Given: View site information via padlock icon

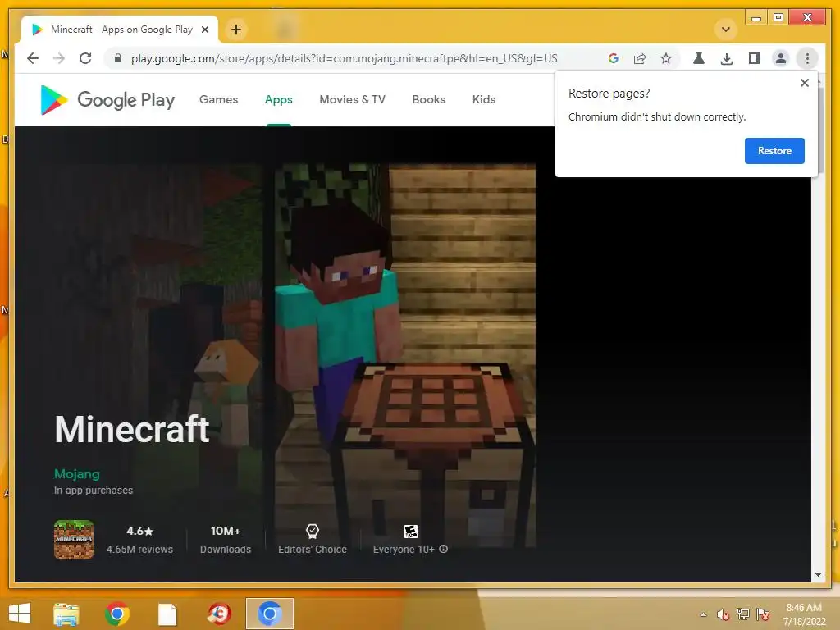Looking at the screenshot, I should [118, 58].
